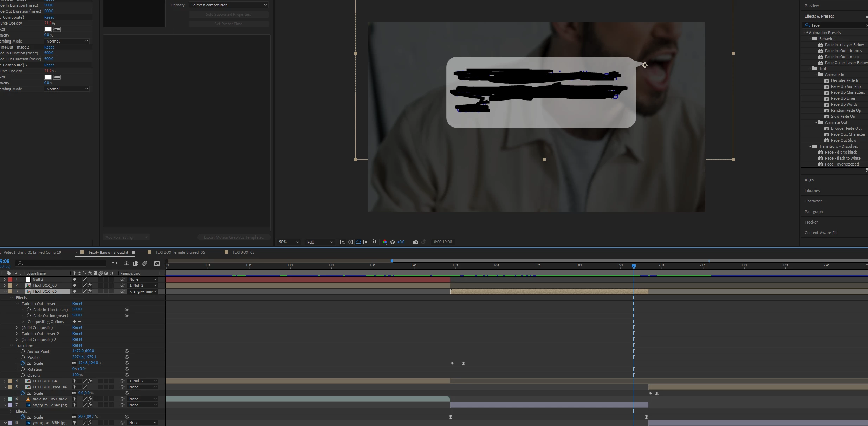Enable Motion Blur for the composition
The height and width of the screenshot is (426, 868).
[x=145, y=263]
